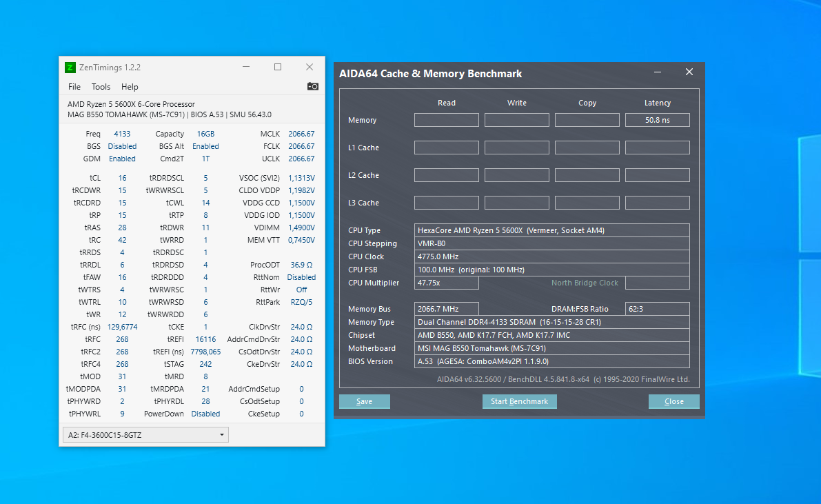Viewport: 821px width, 504px height.
Task: Click the CPU Clock 4775.0 MHz field
Action: (552, 256)
